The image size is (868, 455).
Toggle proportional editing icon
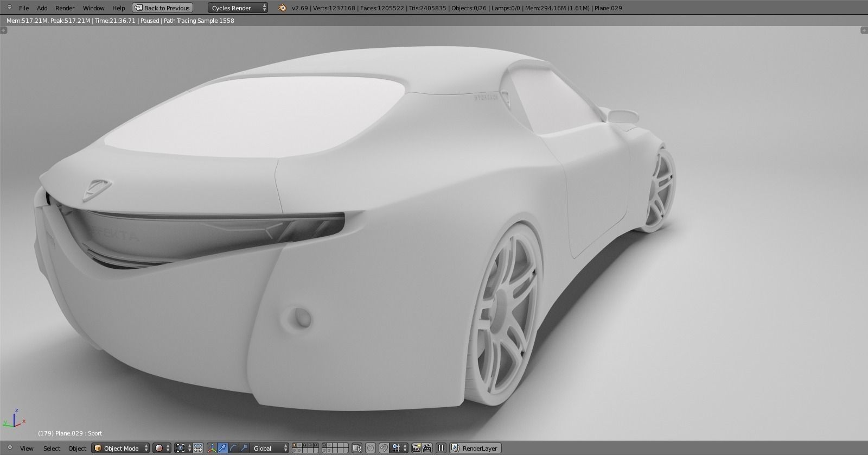371,448
